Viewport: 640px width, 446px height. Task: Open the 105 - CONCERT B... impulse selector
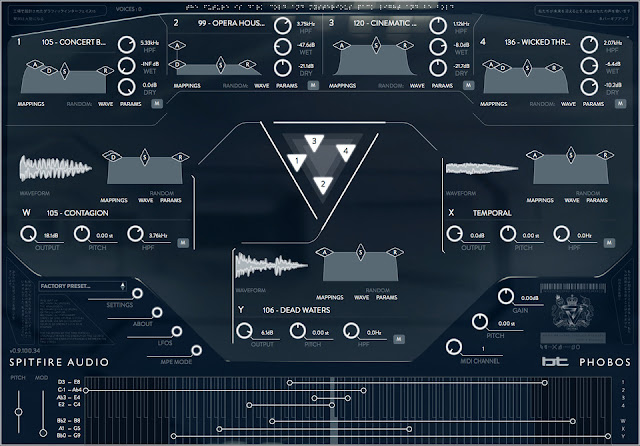73,42
